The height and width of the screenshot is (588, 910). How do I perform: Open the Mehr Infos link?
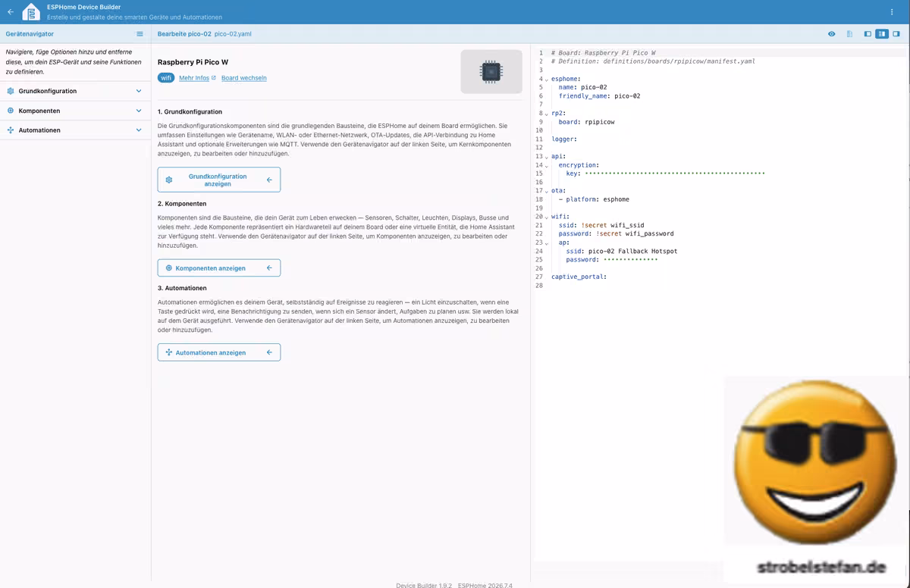(194, 78)
